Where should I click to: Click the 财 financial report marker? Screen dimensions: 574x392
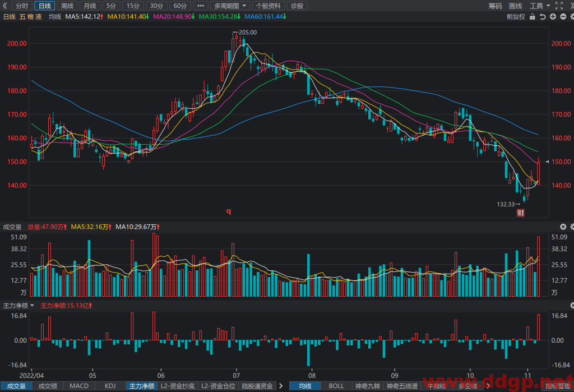point(520,213)
